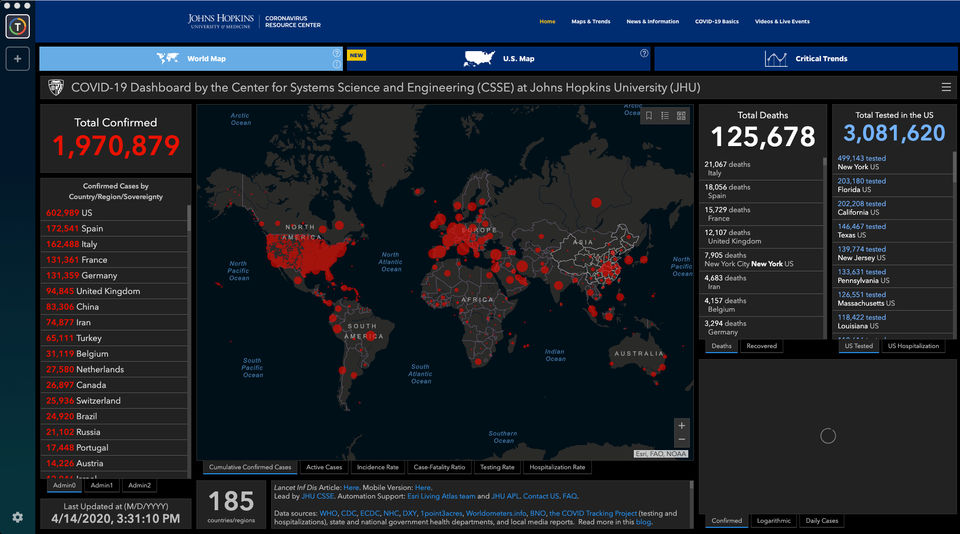Show the map legend list icon
Viewport: 960px width, 534px height.
coord(665,116)
